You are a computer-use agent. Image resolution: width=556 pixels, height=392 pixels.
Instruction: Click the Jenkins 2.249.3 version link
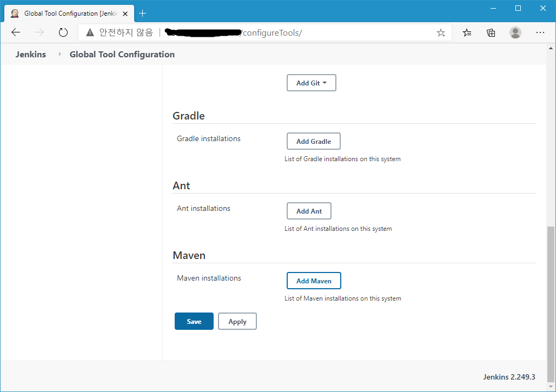(x=509, y=377)
